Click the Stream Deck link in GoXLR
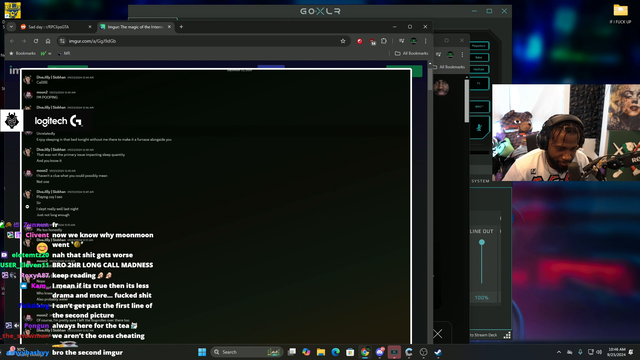Viewport: 640px width, 360px height. click(x=483, y=335)
